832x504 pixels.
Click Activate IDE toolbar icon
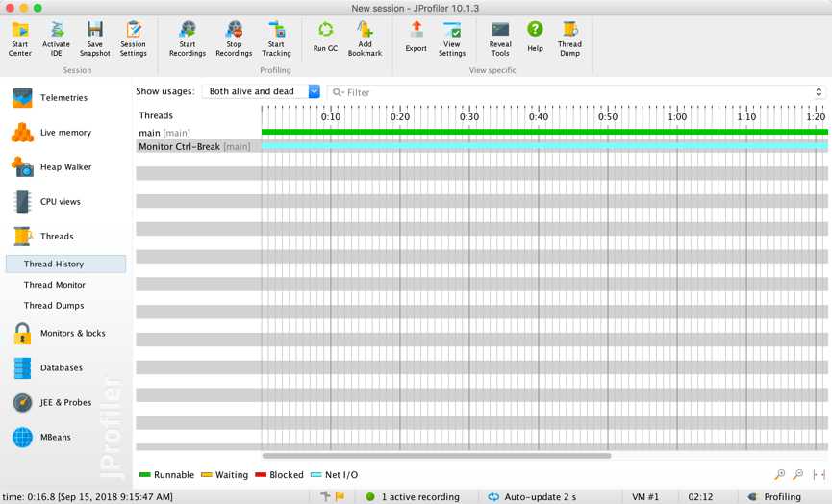tap(56, 38)
